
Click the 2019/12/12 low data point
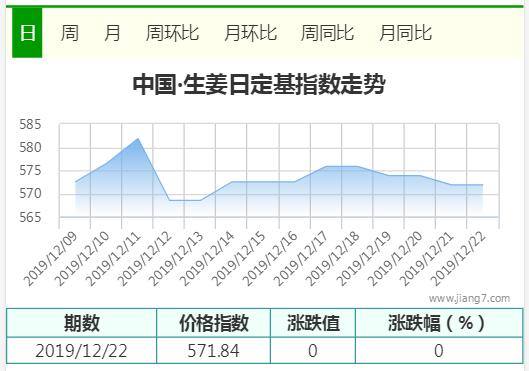(169, 200)
